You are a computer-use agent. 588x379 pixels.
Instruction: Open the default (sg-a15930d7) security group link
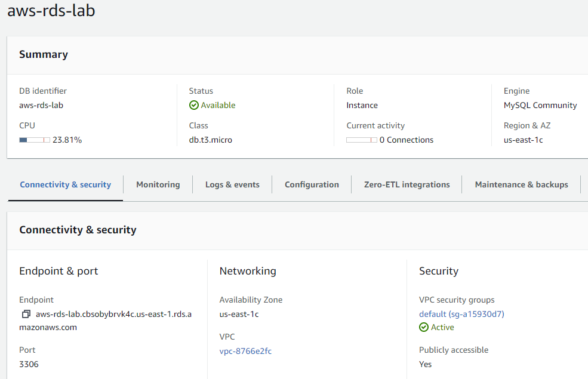click(x=461, y=314)
